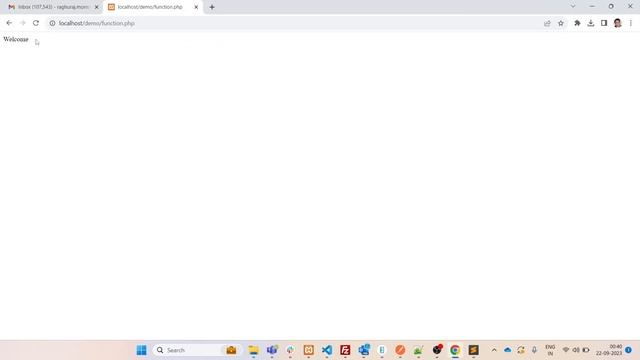Image resolution: width=640 pixels, height=360 pixels.
Task: Click the taskbar Search box
Action: 197,350
